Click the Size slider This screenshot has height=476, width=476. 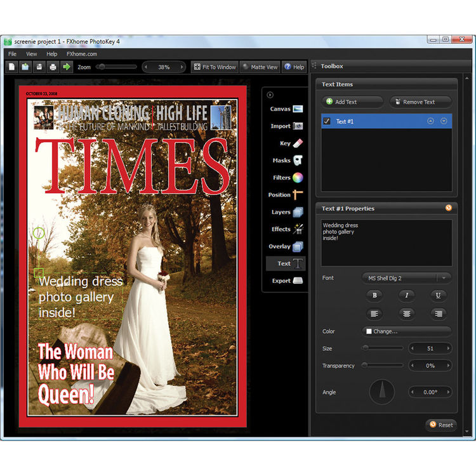(383, 348)
